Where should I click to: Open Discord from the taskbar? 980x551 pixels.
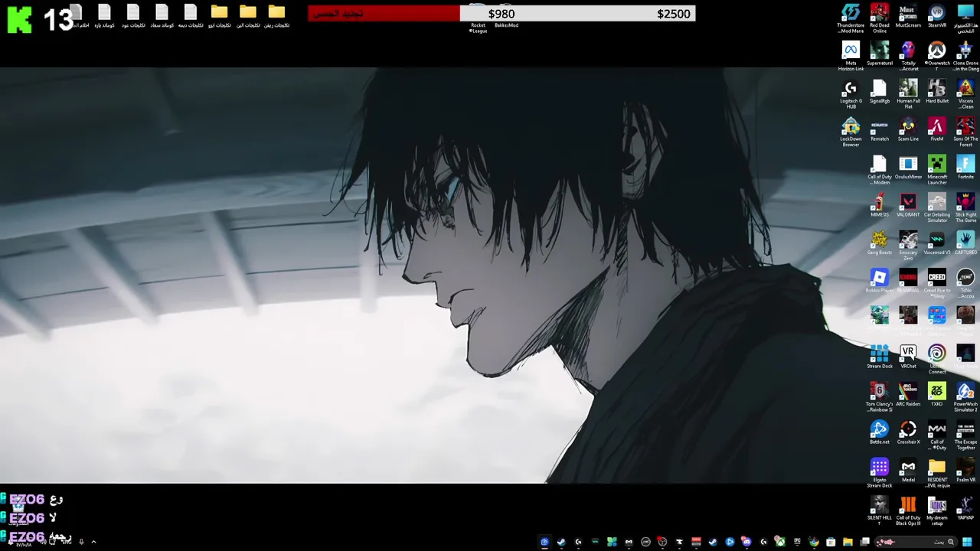click(x=746, y=542)
